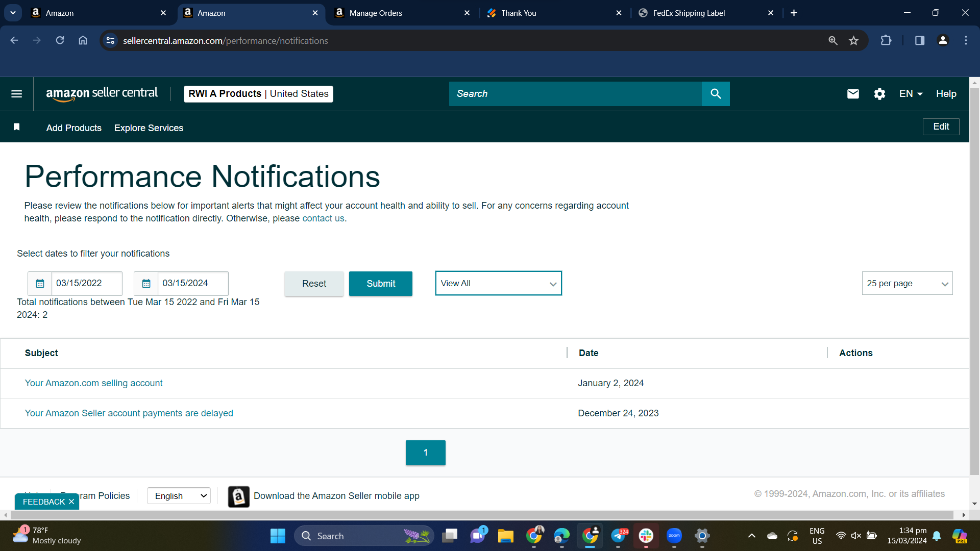
Task: Open the end date calendar picker
Action: (x=146, y=284)
